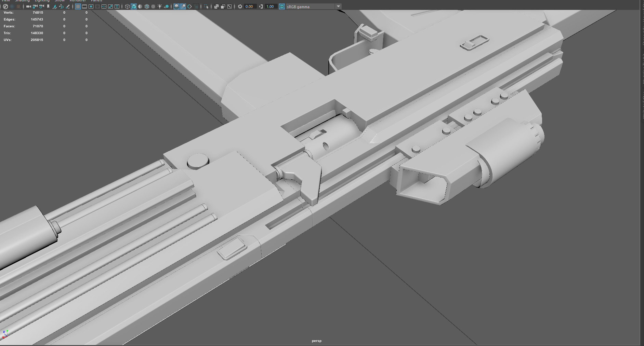Click the Depth of Field icon
The image size is (644, 346).
tap(196, 6)
